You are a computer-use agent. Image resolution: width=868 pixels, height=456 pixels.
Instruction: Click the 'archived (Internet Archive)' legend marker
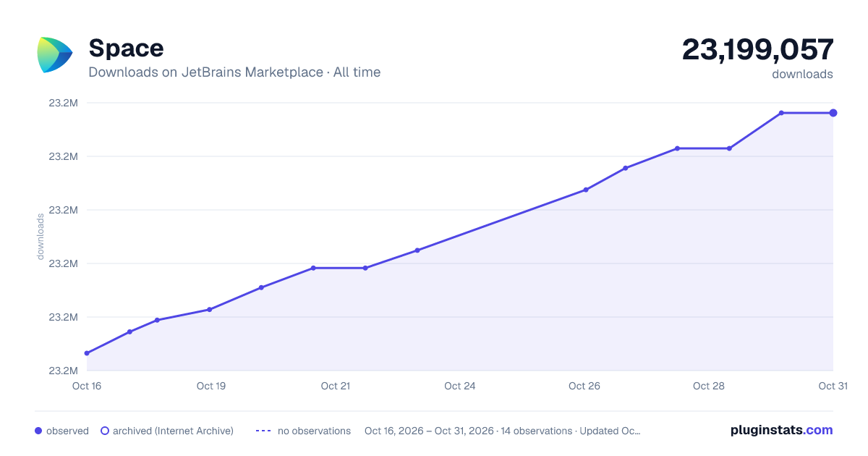coord(105,431)
